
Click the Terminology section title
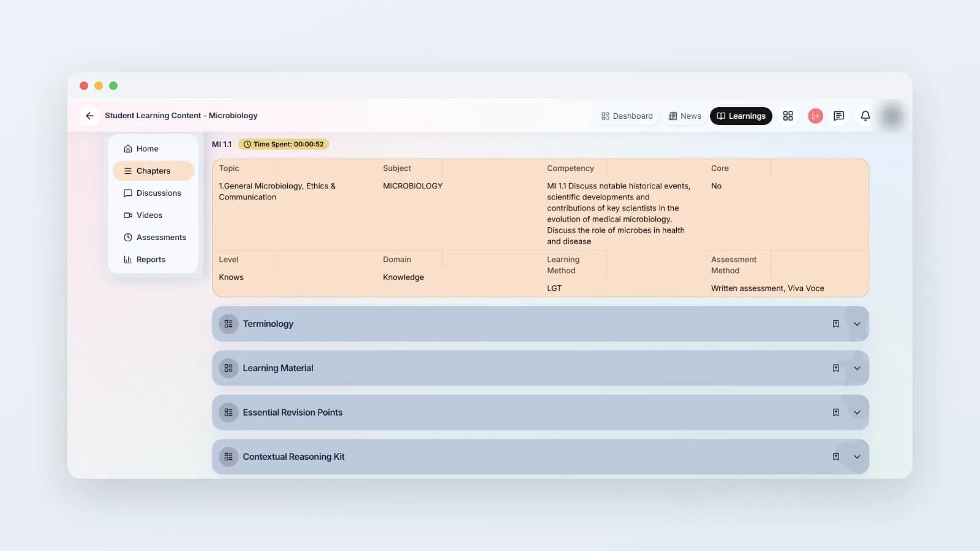pyautogui.click(x=268, y=324)
